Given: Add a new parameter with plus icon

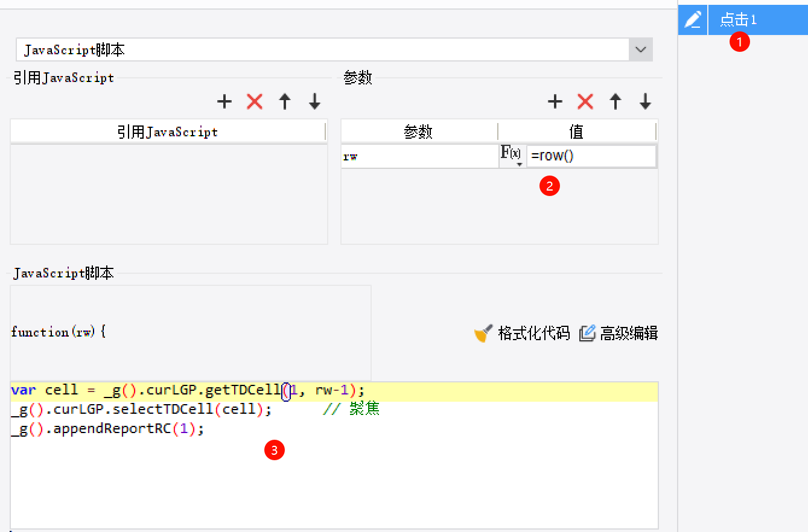Looking at the screenshot, I should pyautogui.click(x=555, y=101).
